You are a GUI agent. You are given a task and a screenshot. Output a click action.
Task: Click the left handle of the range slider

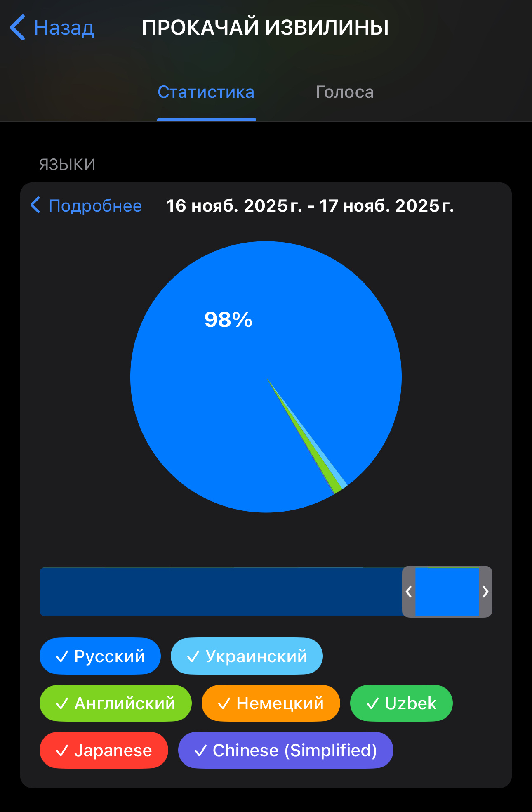click(x=409, y=592)
